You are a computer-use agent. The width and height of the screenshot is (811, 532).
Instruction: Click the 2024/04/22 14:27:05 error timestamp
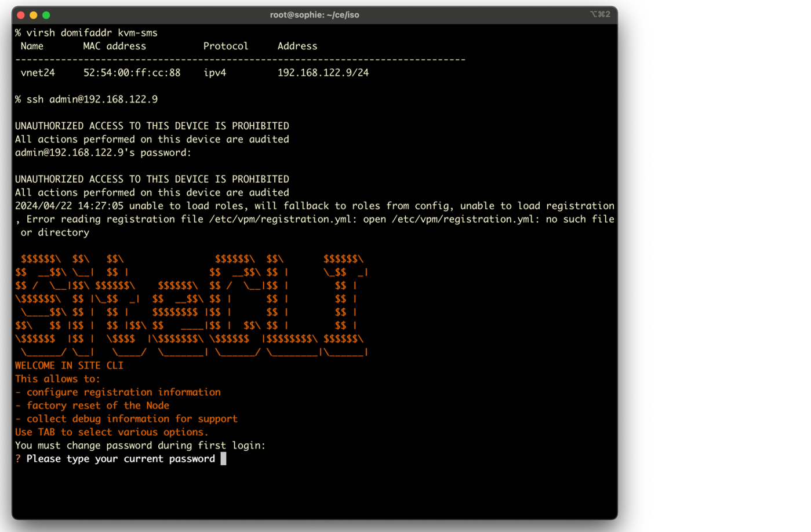click(69, 206)
